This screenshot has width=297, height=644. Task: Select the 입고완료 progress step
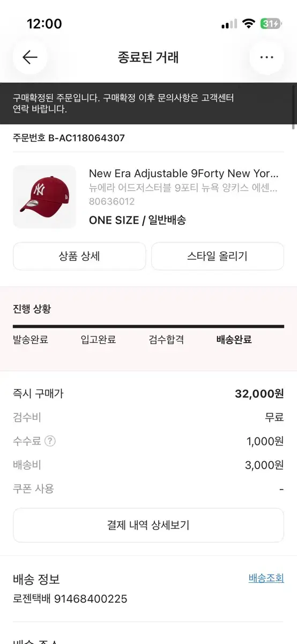98,339
